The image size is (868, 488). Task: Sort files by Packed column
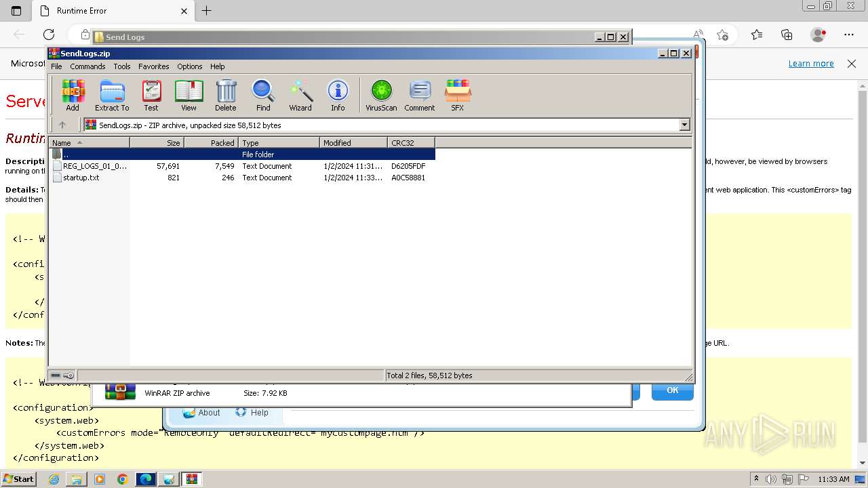tap(211, 143)
